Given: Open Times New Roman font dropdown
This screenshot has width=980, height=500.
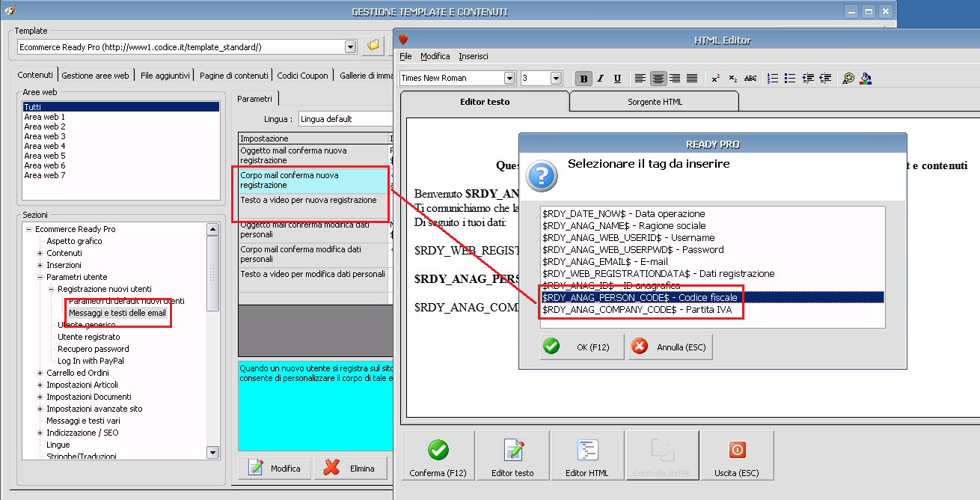Looking at the screenshot, I should click(x=509, y=78).
